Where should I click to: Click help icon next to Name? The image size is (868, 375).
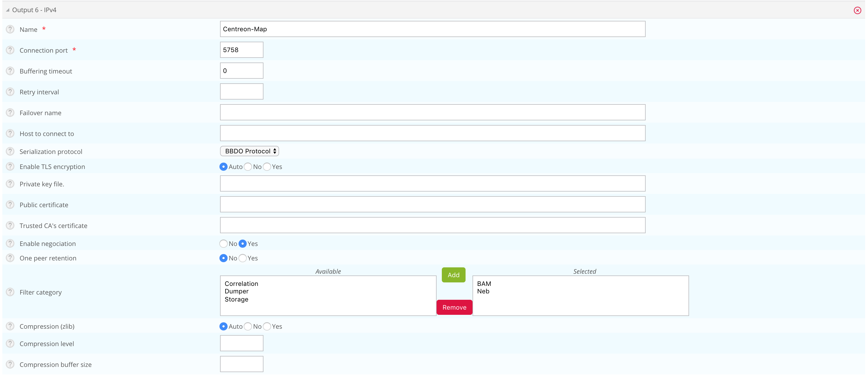tap(10, 29)
